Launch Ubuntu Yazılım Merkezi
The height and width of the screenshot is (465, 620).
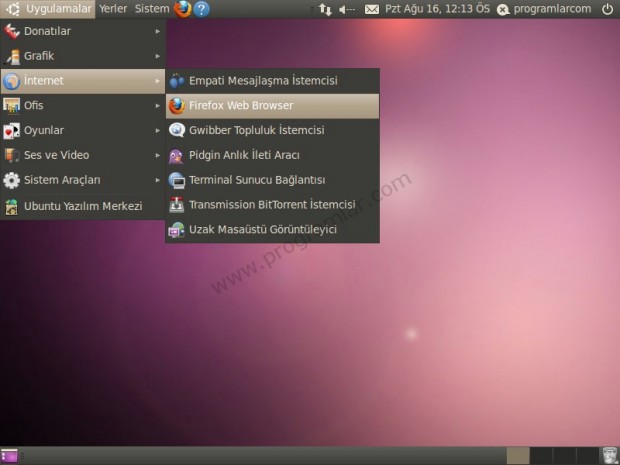point(83,206)
